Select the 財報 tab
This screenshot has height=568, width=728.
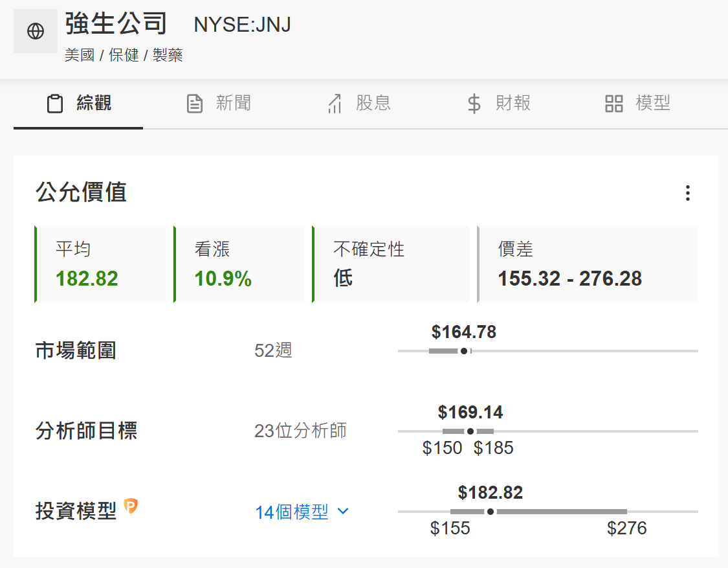(499, 103)
